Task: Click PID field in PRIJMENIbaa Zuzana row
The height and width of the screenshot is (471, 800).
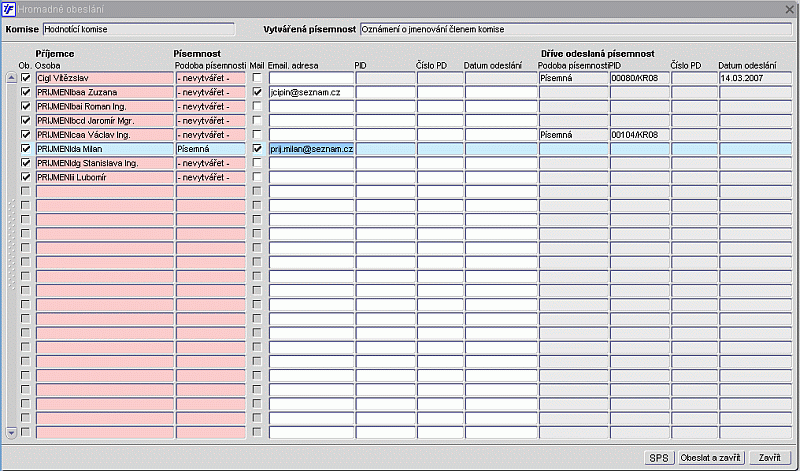Action: coord(385,92)
